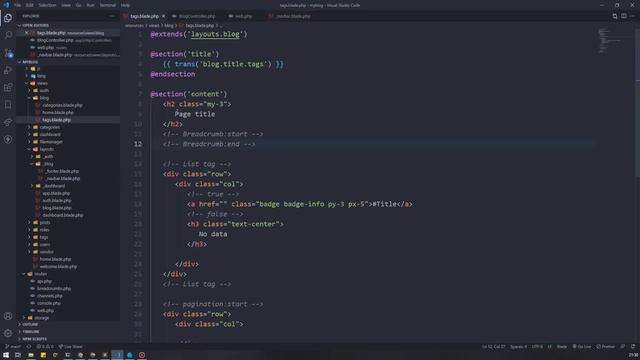The height and width of the screenshot is (360, 640).
Task: Expand the Timeline section
Action: click(68, 332)
